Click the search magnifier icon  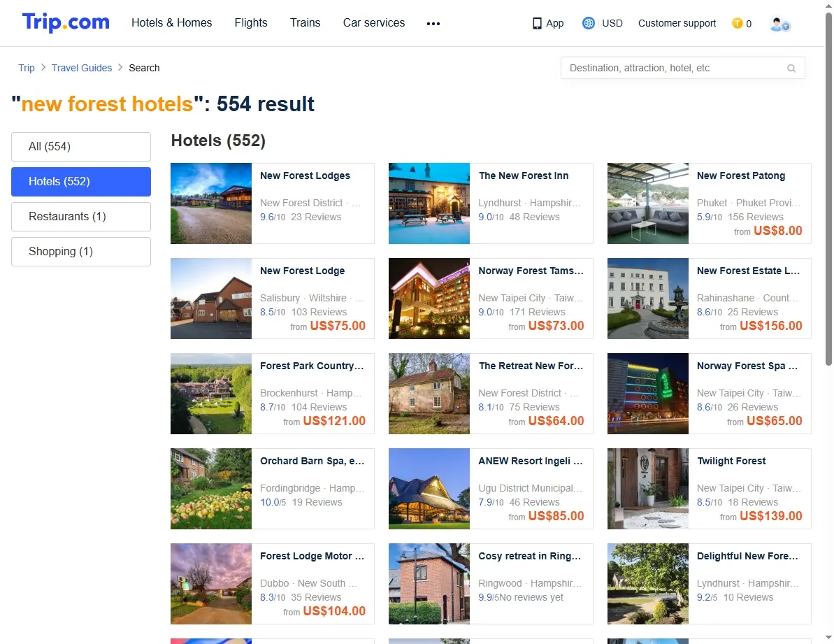[791, 68]
